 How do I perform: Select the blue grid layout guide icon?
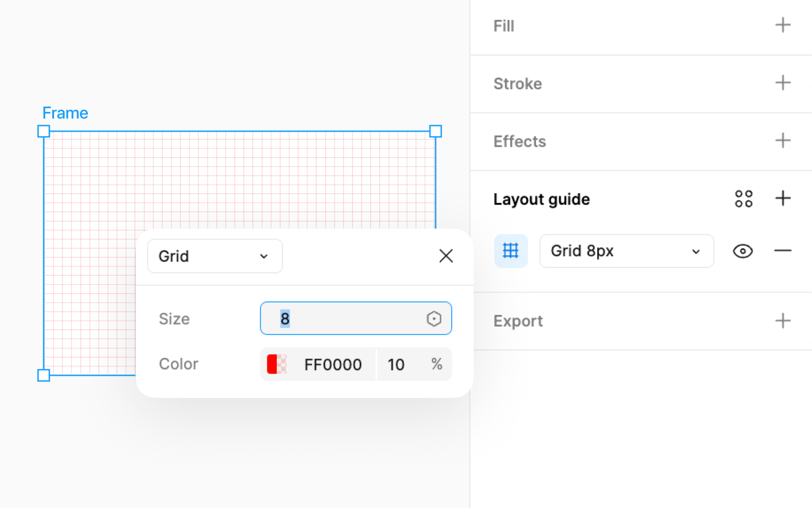[x=511, y=251]
